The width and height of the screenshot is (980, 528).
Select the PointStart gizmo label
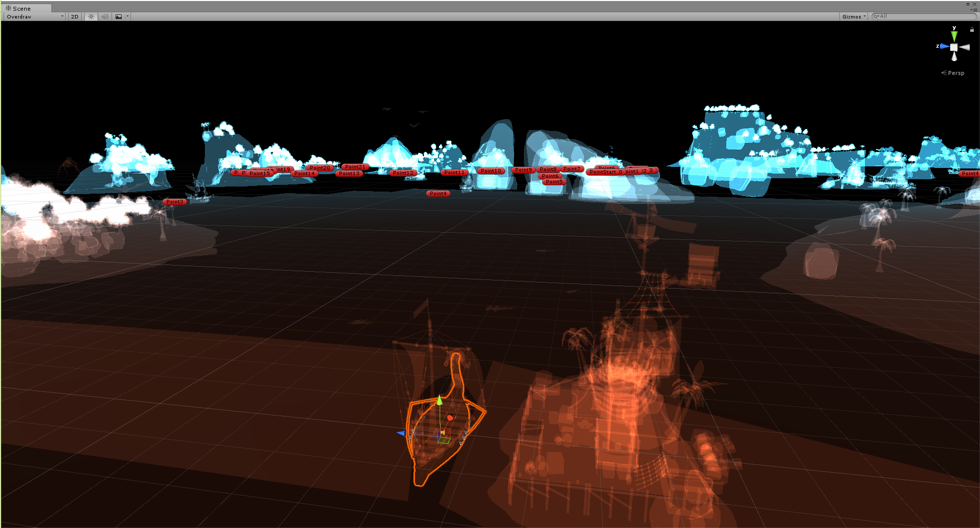[x=603, y=172]
